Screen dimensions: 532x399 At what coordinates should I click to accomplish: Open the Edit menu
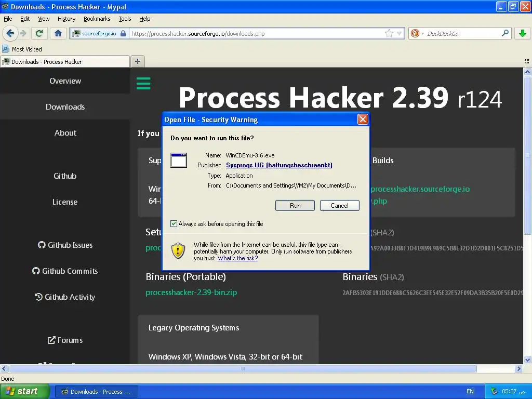[25, 19]
